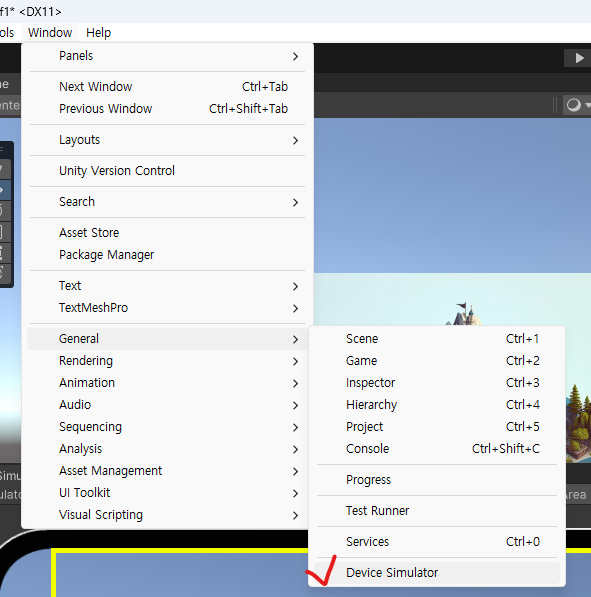Expand the TextMeshPro submenu
This screenshot has width=591, height=597.
pyautogui.click(x=168, y=308)
